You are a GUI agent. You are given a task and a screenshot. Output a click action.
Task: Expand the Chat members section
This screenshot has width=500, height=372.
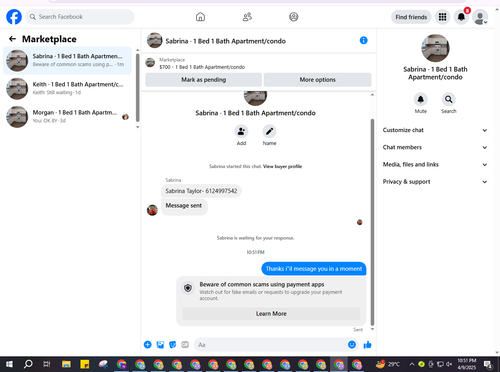click(435, 147)
